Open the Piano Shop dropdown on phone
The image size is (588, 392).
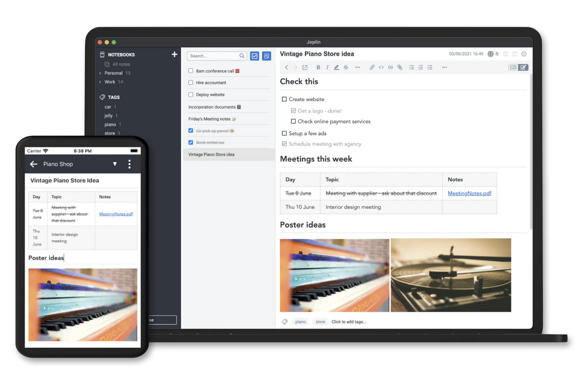click(x=115, y=164)
